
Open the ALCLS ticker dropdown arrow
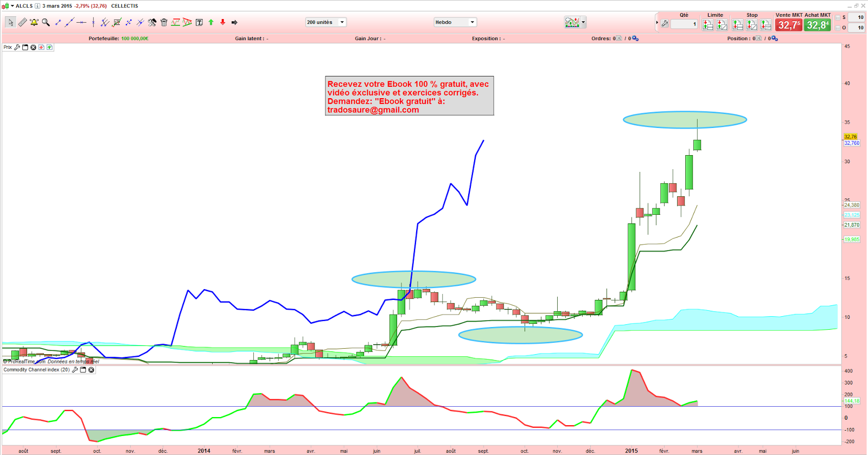click(12, 6)
